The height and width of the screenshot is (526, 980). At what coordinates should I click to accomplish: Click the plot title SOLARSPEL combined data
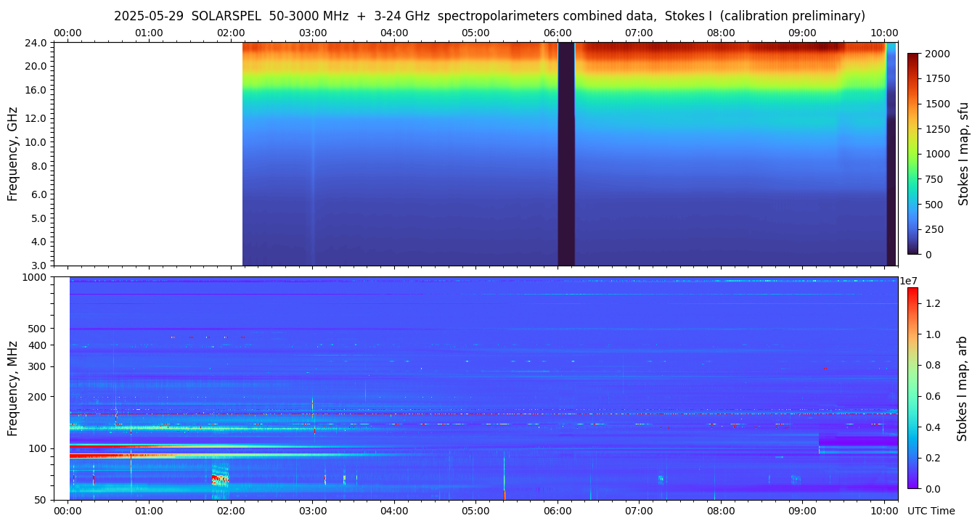pos(489,16)
